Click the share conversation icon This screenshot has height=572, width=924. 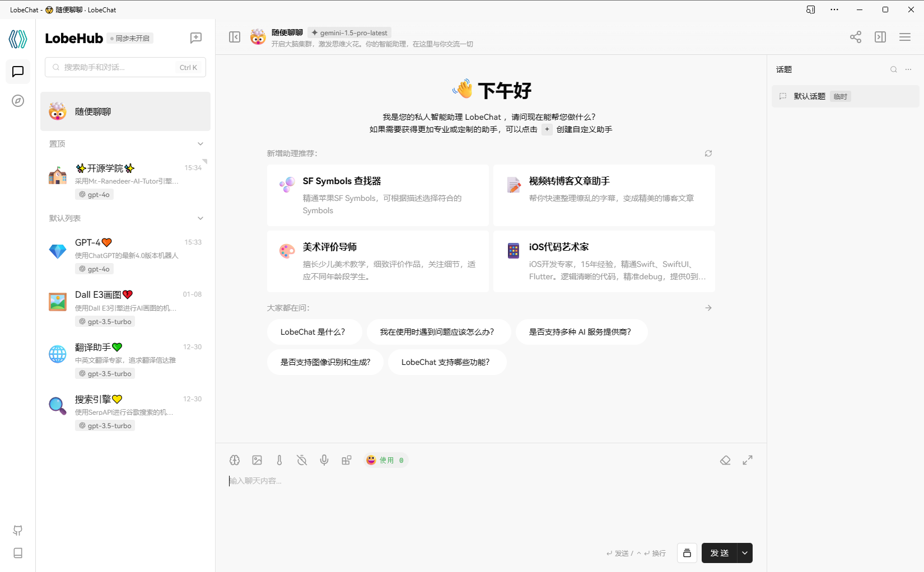[856, 37]
